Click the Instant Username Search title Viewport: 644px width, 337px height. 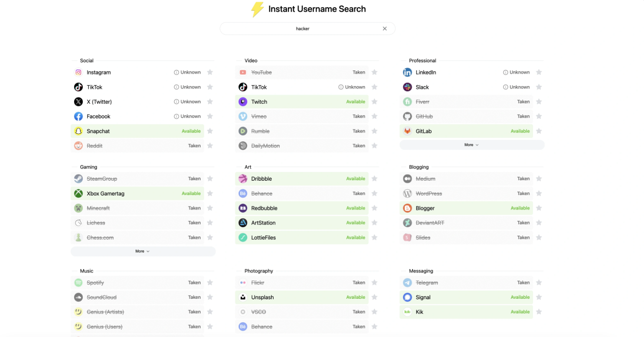(x=317, y=9)
